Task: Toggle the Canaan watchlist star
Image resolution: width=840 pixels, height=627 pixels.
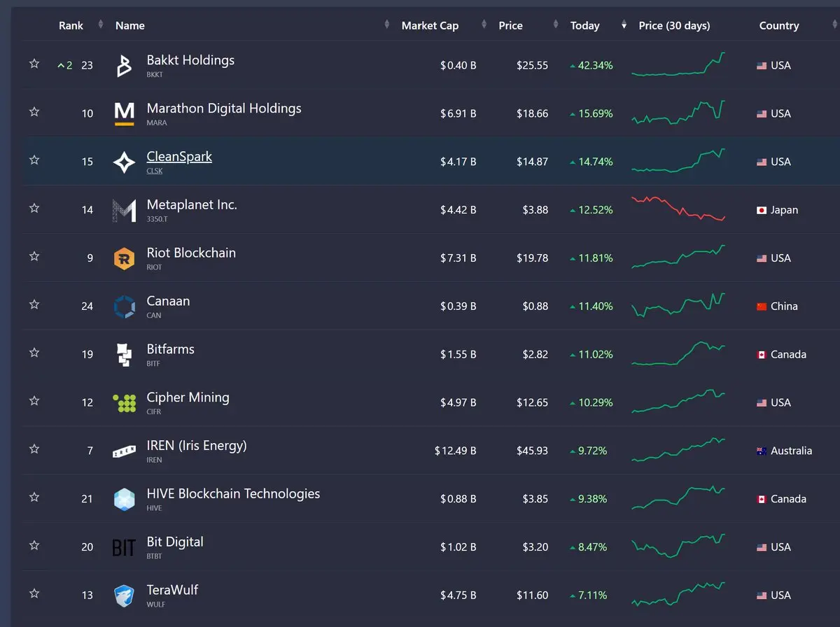Action: click(x=34, y=304)
